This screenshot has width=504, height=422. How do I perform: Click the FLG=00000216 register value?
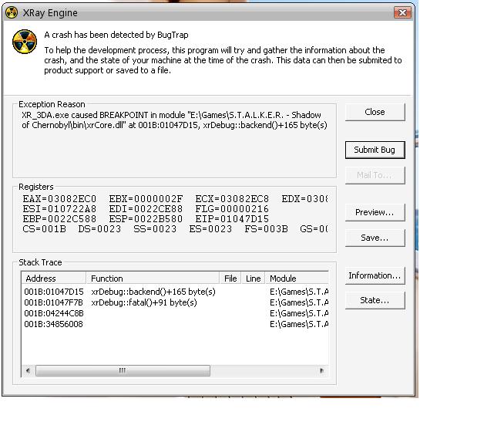pos(232,209)
